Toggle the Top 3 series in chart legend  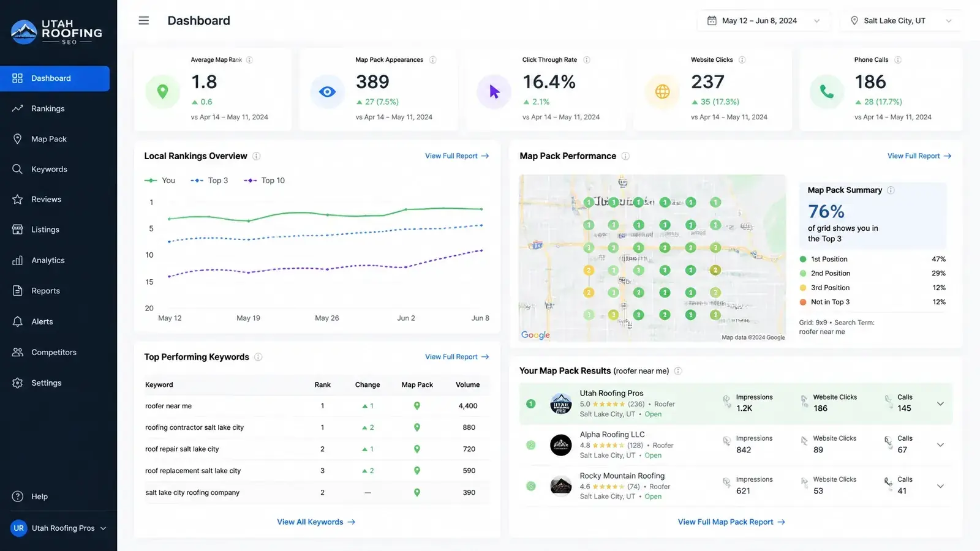pos(209,181)
